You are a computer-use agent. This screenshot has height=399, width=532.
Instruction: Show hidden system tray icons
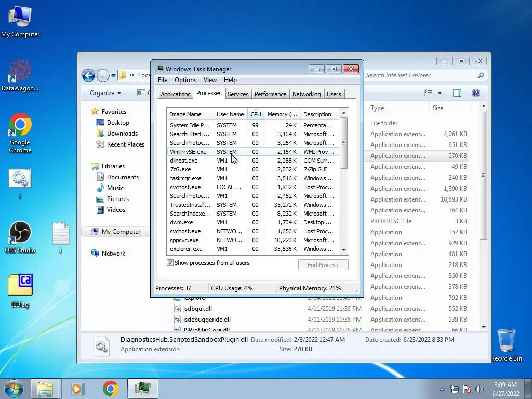coord(442,389)
